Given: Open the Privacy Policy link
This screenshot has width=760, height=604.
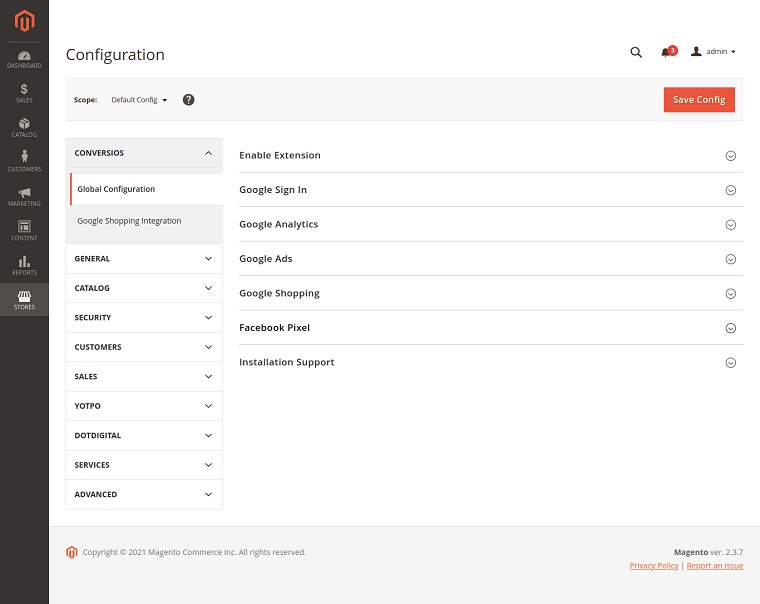Looking at the screenshot, I should point(654,566).
